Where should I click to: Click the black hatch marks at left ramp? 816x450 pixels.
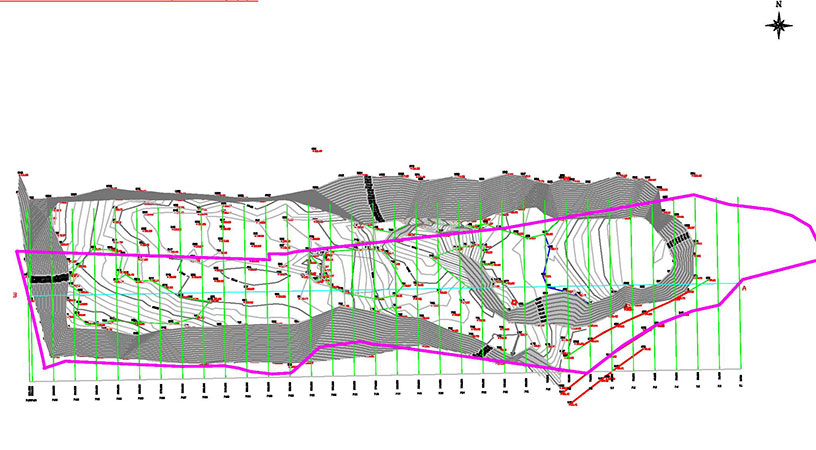(47, 280)
